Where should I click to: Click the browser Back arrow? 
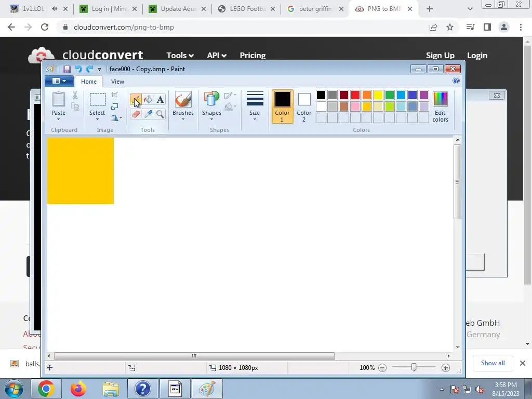coord(11,27)
